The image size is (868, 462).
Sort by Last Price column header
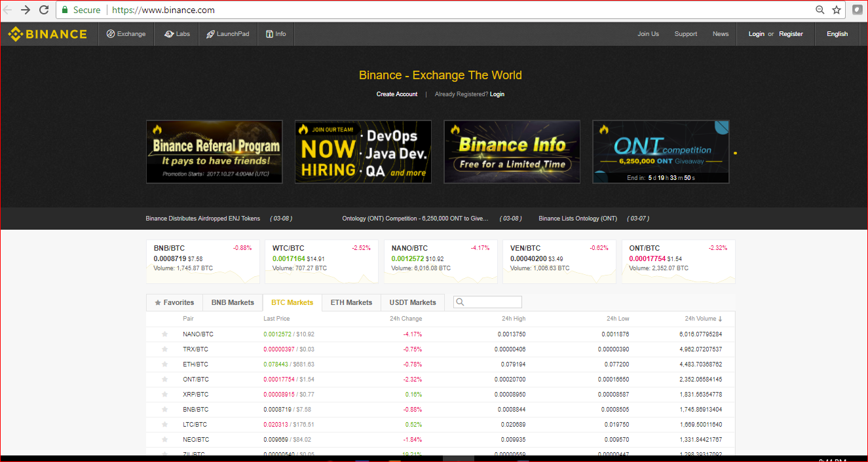pos(276,319)
